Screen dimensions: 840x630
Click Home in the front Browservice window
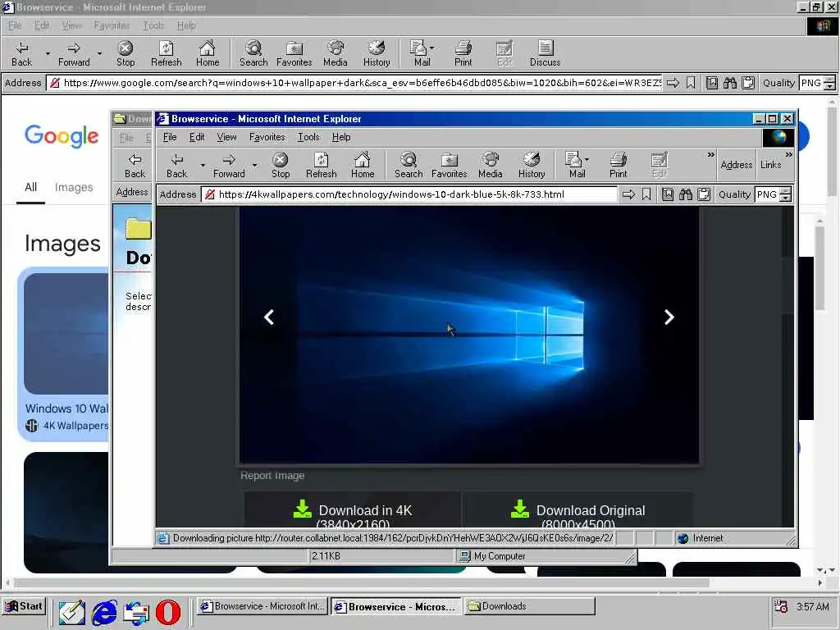point(363,165)
